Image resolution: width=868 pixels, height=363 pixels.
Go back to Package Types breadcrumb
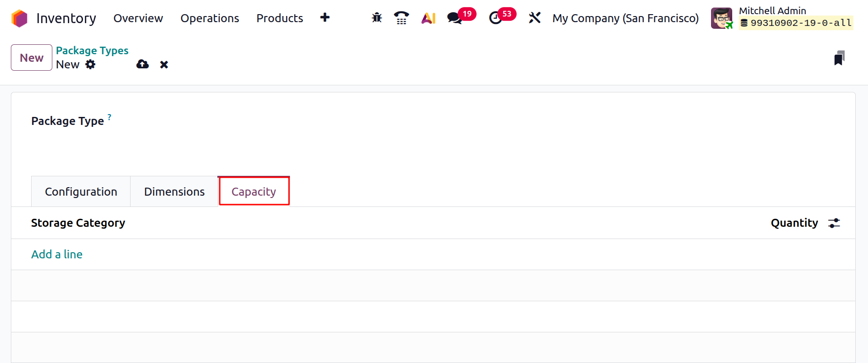pyautogui.click(x=92, y=50)
